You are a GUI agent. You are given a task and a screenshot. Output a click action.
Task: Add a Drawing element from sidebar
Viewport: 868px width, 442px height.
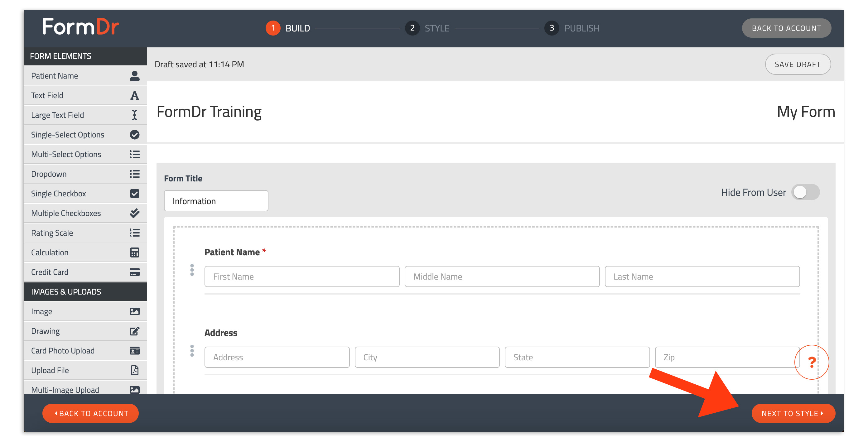86,331
